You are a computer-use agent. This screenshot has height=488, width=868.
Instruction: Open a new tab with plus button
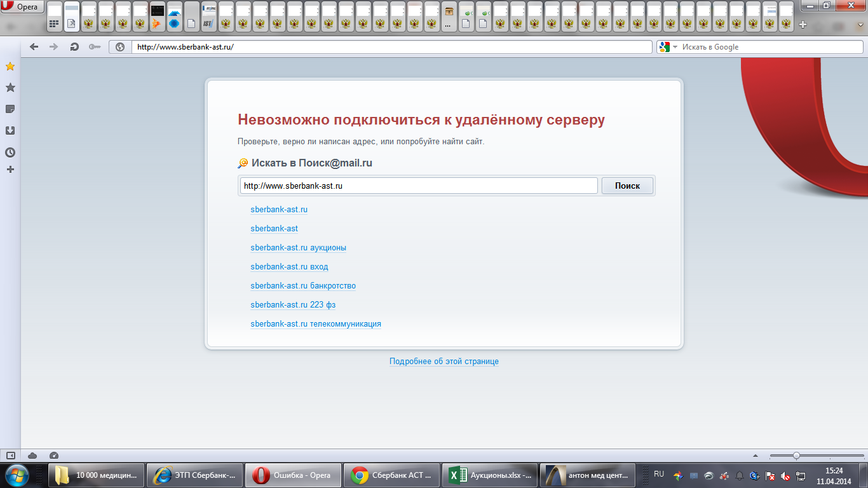coord(803,25)
